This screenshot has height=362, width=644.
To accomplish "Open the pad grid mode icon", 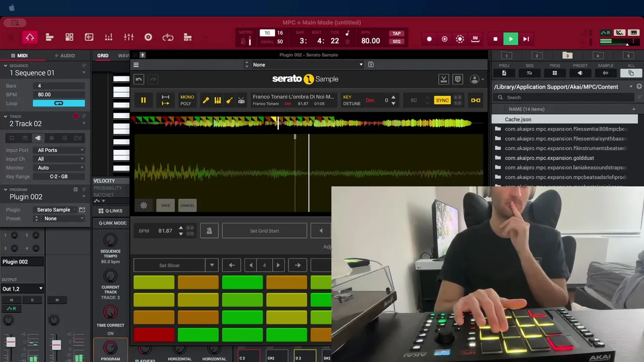I will [x=69, y=37].
